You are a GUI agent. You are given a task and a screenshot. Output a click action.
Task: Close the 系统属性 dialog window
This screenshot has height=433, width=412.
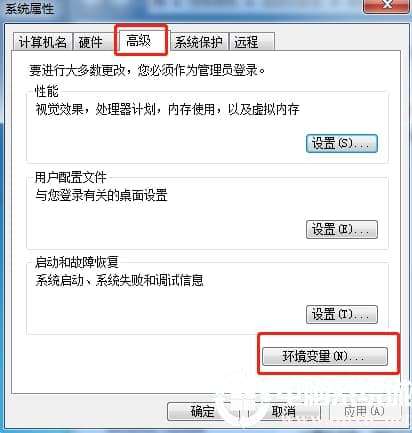(387, 6)
